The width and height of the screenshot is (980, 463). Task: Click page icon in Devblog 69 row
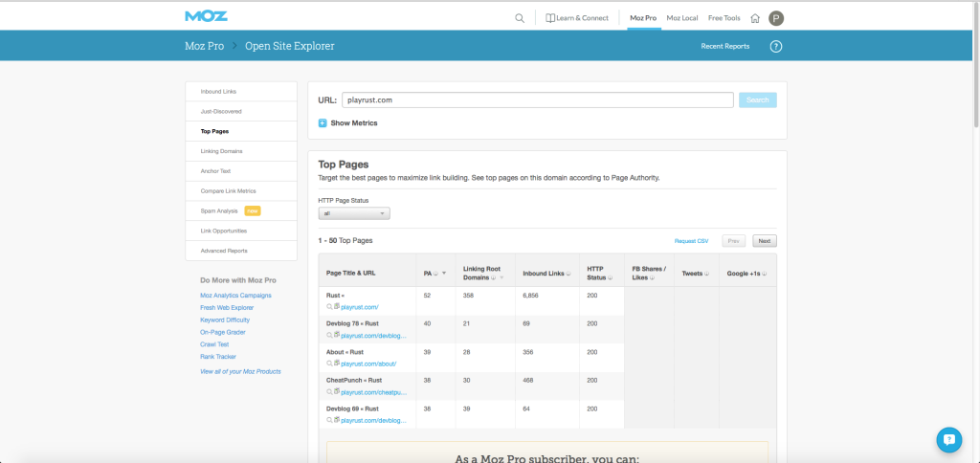pyautogui.click(x=337, y=421)
